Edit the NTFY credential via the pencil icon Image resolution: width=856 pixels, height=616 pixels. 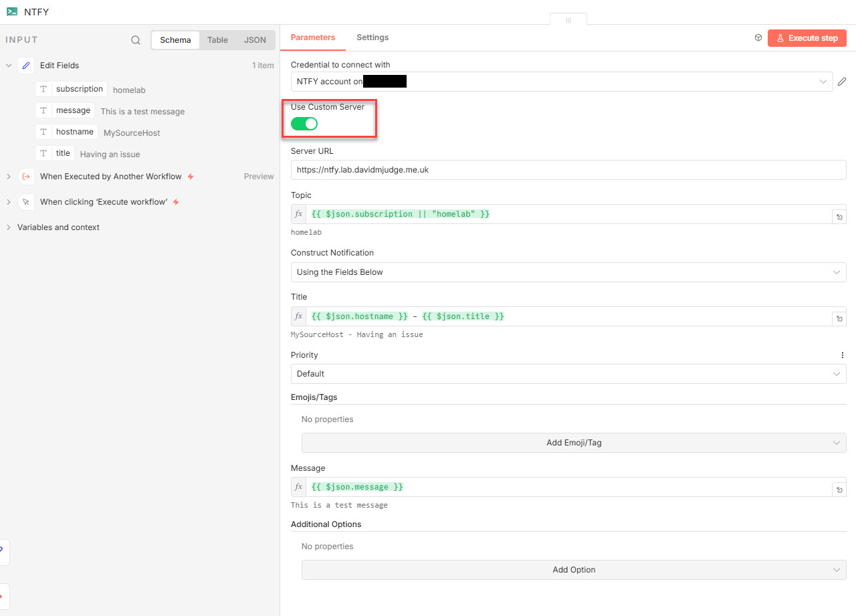pos(841,81)
